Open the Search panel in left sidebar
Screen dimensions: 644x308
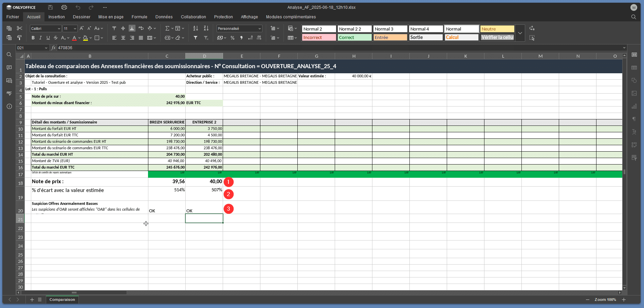tap(9, 55)
